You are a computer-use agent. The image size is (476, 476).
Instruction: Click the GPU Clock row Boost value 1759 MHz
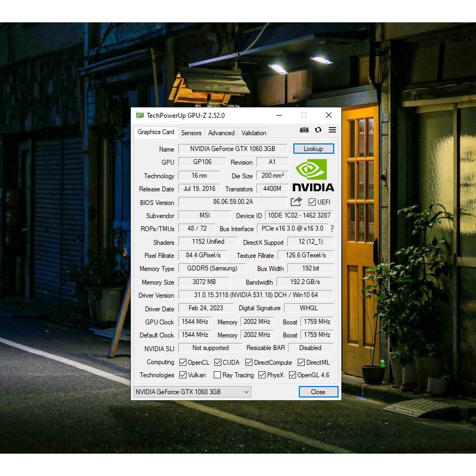tap(317, 322)
